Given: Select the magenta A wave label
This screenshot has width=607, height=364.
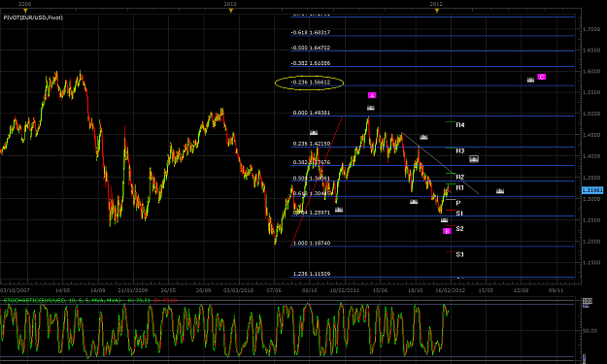Looking at the screenshot, I should click(372, 95).
